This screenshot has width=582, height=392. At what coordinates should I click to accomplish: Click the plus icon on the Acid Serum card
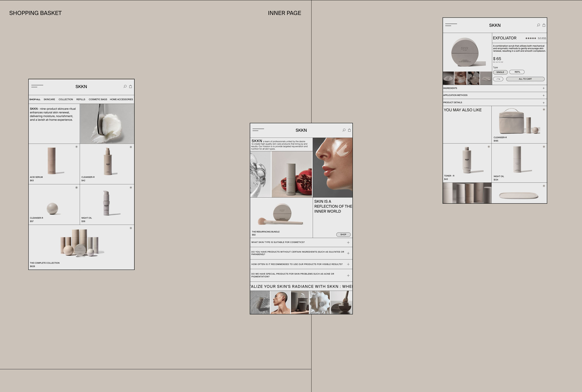77,147
